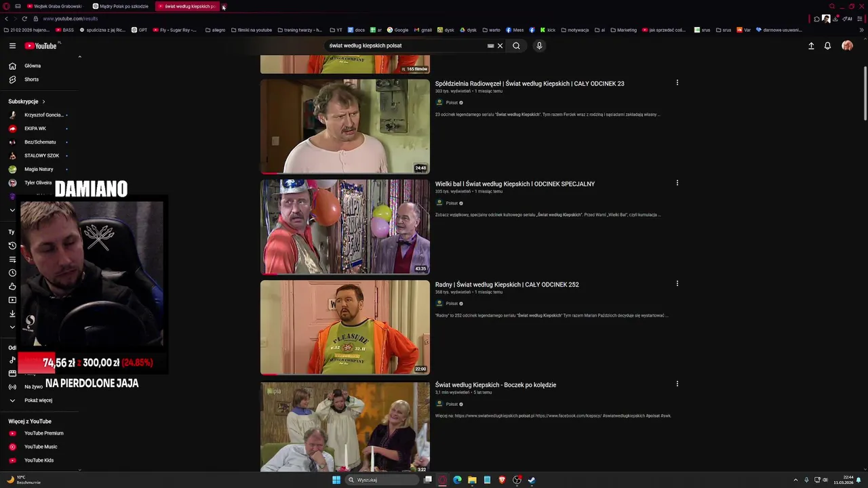The height and width of the screenshot is (488, 868).
Task: Play the Spółdzielnia Radiowęzeł episode thumbnail
Action: tap(345, 126)
